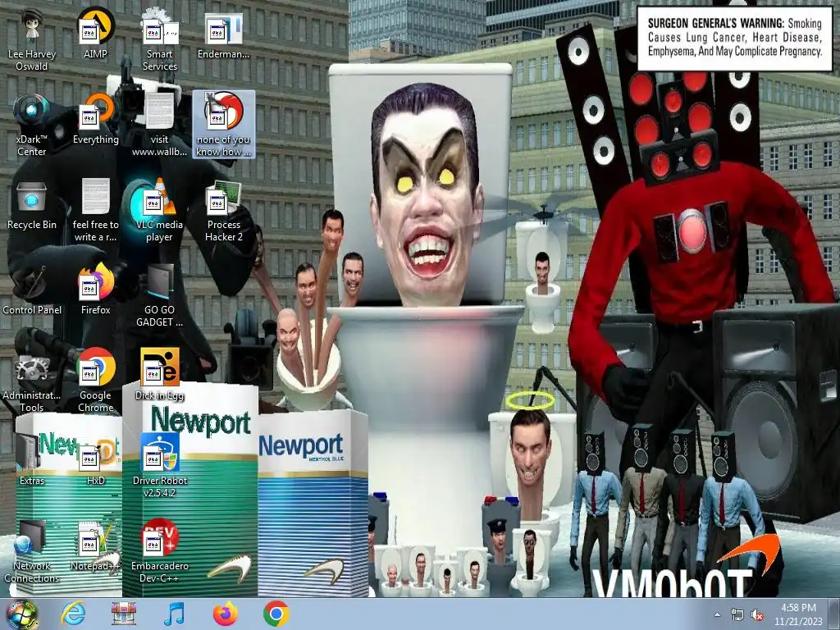Open Network Connections icon

[x=32, y=552]
